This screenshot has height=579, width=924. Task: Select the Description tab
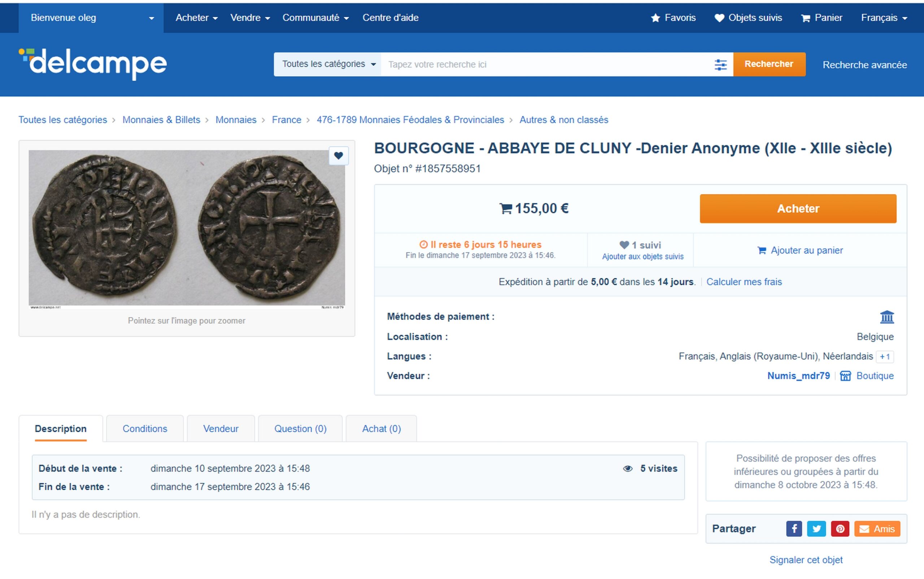coord(61,428)
